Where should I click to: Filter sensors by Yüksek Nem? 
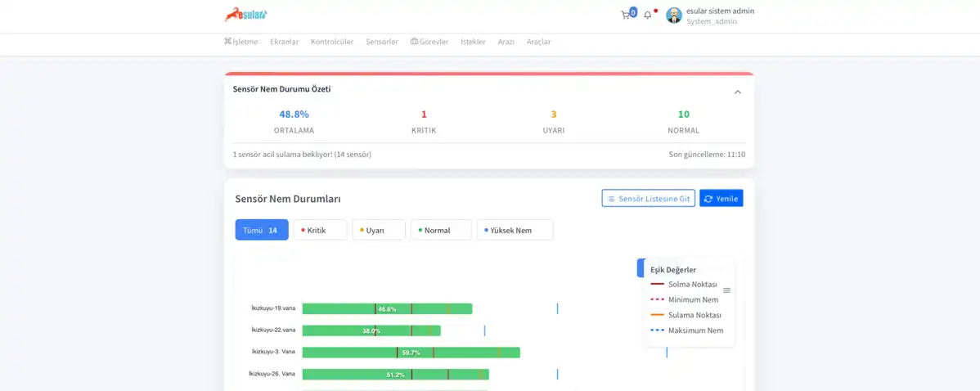click(515, 230)
